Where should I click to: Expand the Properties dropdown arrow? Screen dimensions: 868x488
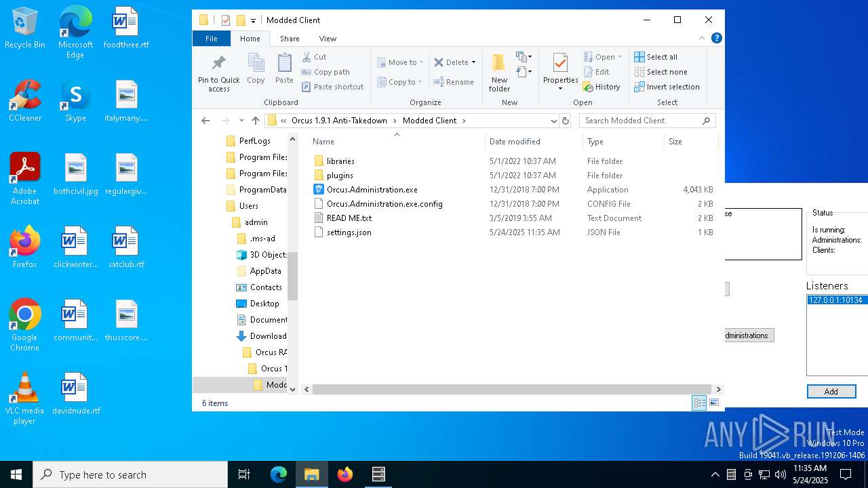560,89
